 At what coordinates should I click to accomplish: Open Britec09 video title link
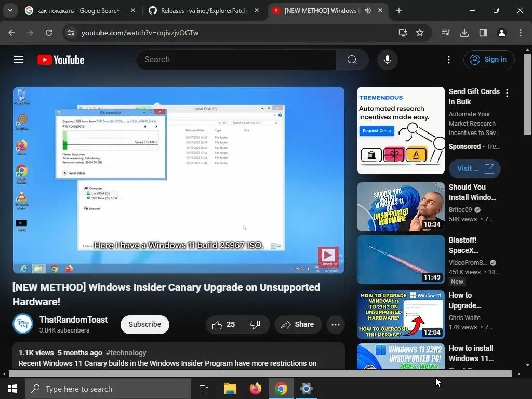(x=472, y=192)
